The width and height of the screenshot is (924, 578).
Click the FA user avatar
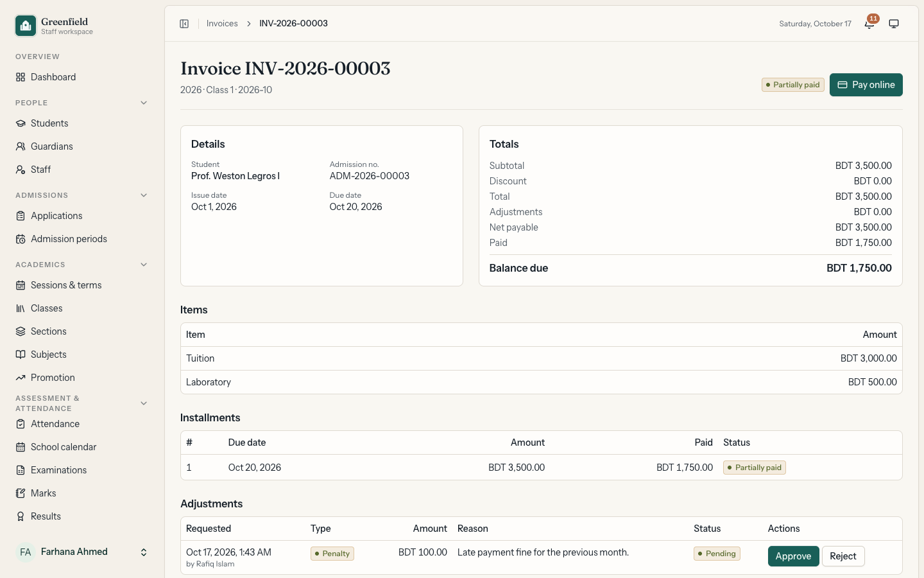click(x=26, y=552)
